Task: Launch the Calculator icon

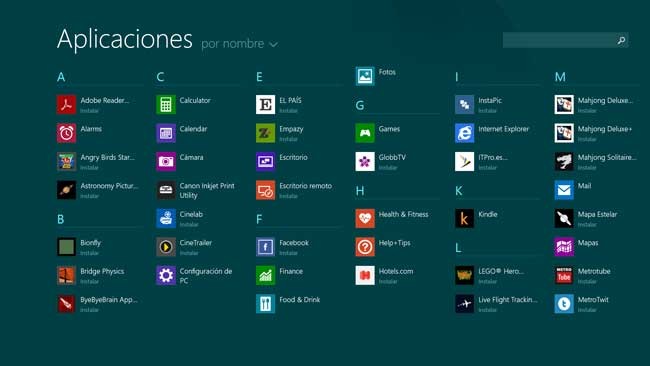Action: pyautogui.click(x=166, y=104)
